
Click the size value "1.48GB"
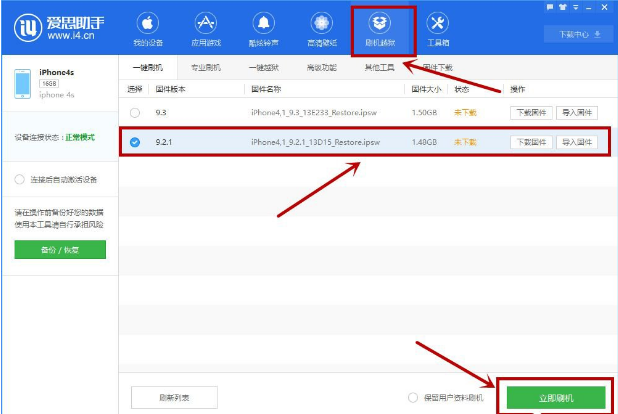(x=424, y=142)
